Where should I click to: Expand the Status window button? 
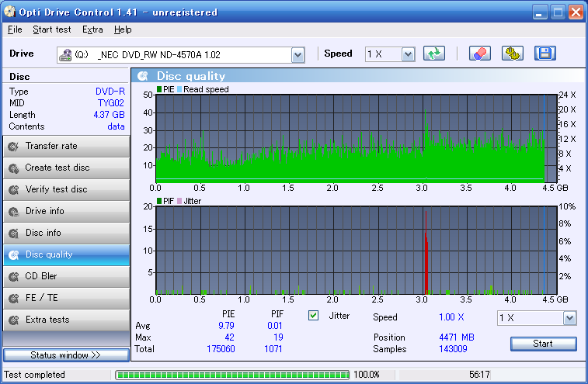click(66, 355)
